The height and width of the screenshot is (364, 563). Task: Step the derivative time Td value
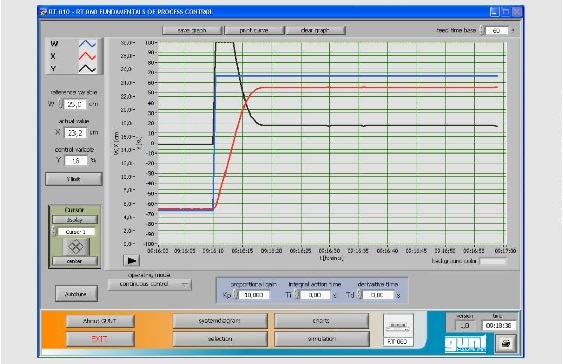coord(359,295)
